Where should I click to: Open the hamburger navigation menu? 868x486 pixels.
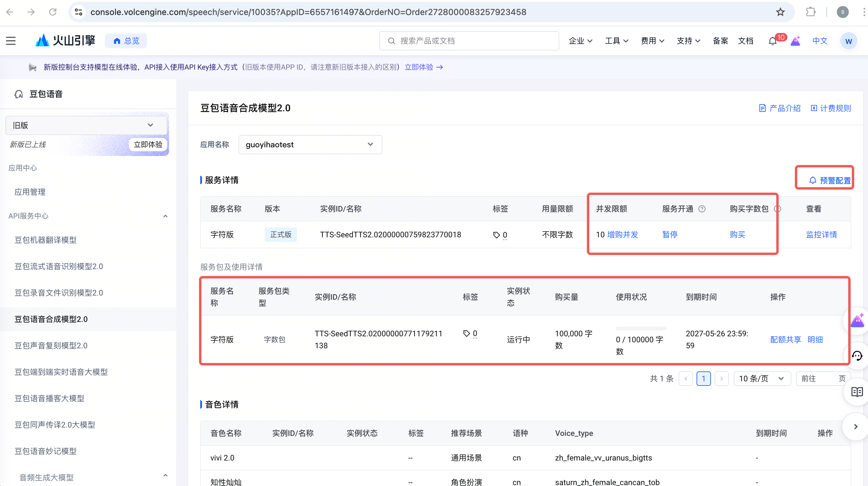[x=11, y=41]
